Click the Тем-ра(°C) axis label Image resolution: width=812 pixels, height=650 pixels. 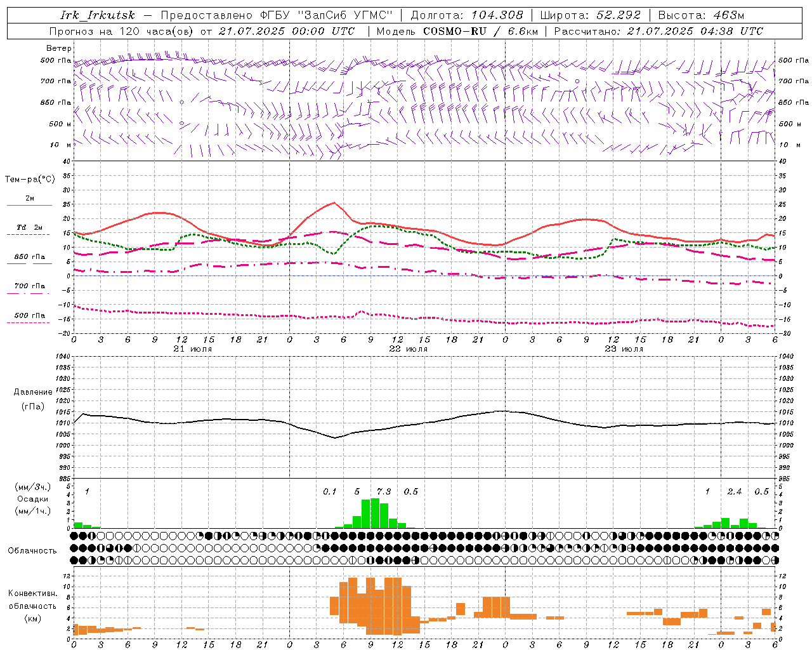coord(30,180)
